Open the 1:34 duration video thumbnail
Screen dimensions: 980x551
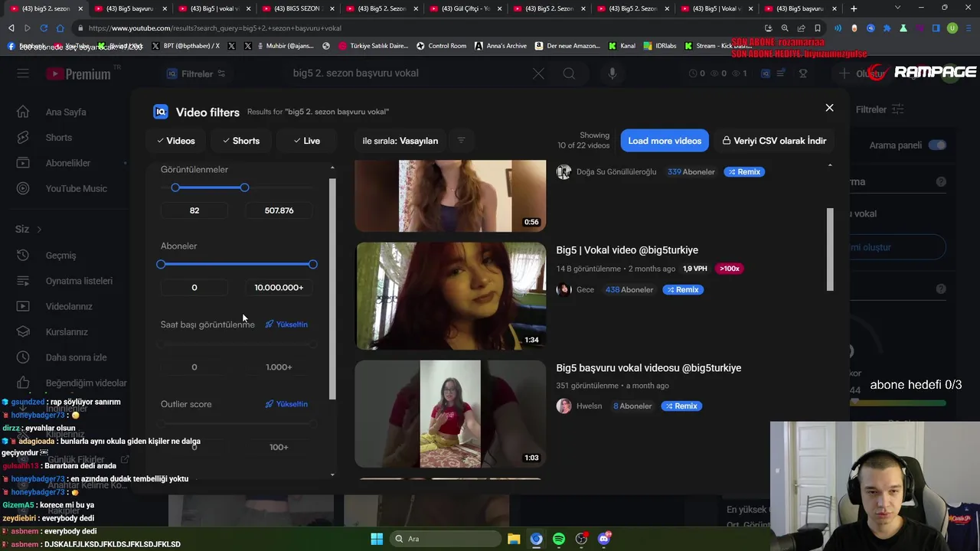tap(450, 295)
